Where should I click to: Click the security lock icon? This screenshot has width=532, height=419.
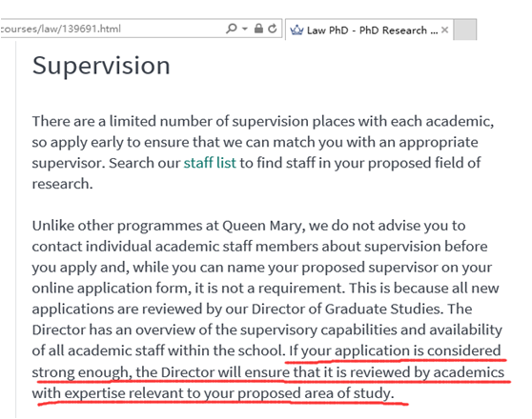pos(258,29)
